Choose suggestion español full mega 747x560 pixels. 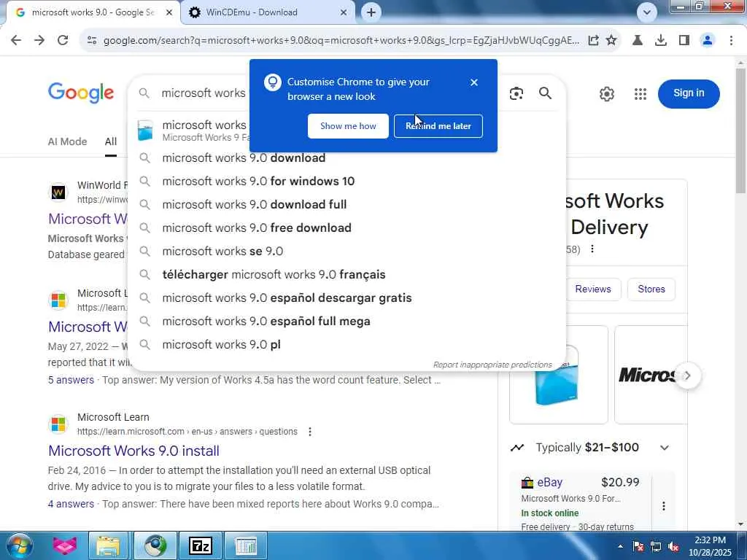pos(347,321)
